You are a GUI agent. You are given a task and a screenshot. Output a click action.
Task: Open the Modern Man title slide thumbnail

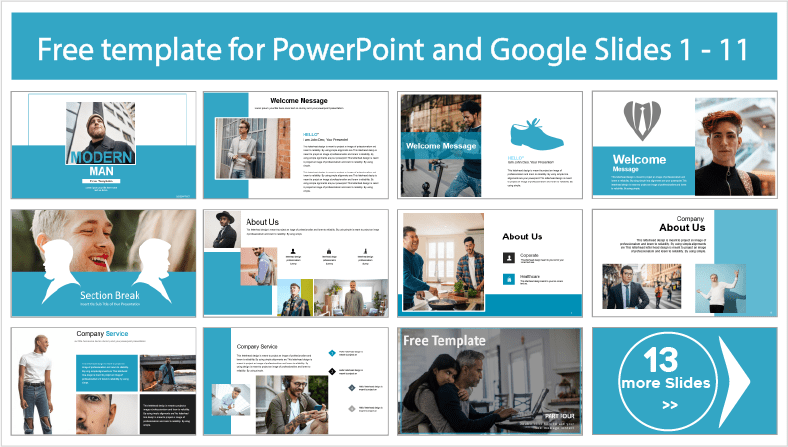point(104,145)
